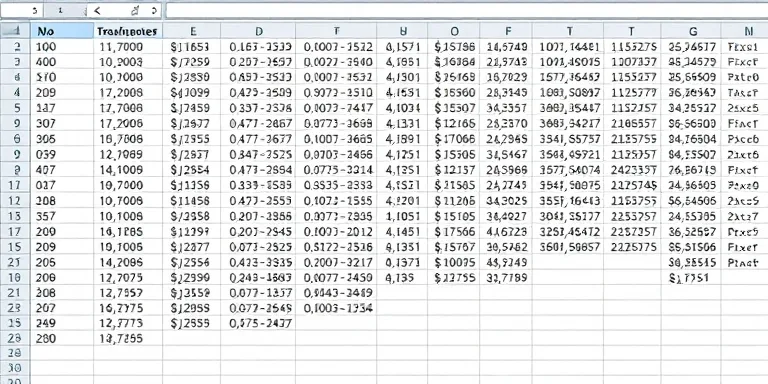Click cell containing "$11653"

click(192, 47)
